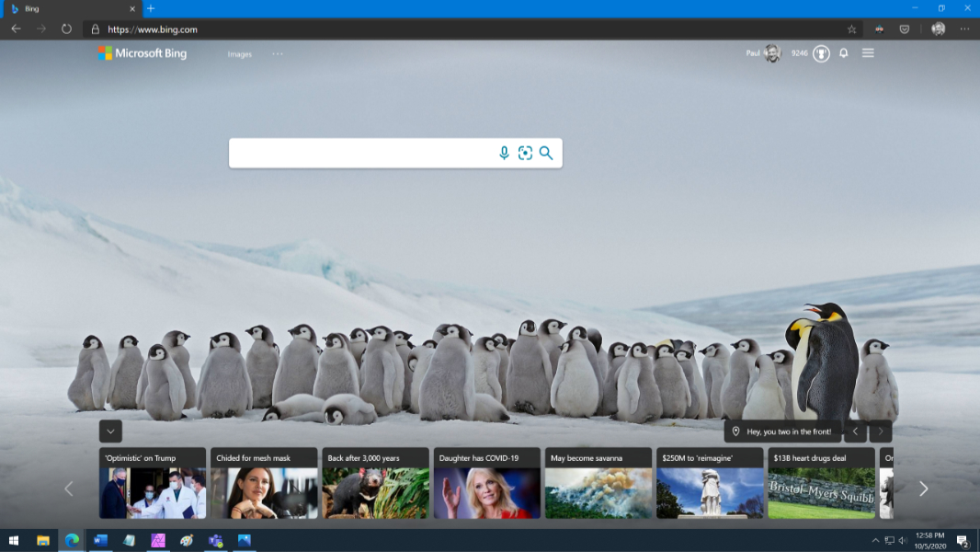Close the Bing tab
980x552 pixels.
pyautogui.click(x=131, y=9)
